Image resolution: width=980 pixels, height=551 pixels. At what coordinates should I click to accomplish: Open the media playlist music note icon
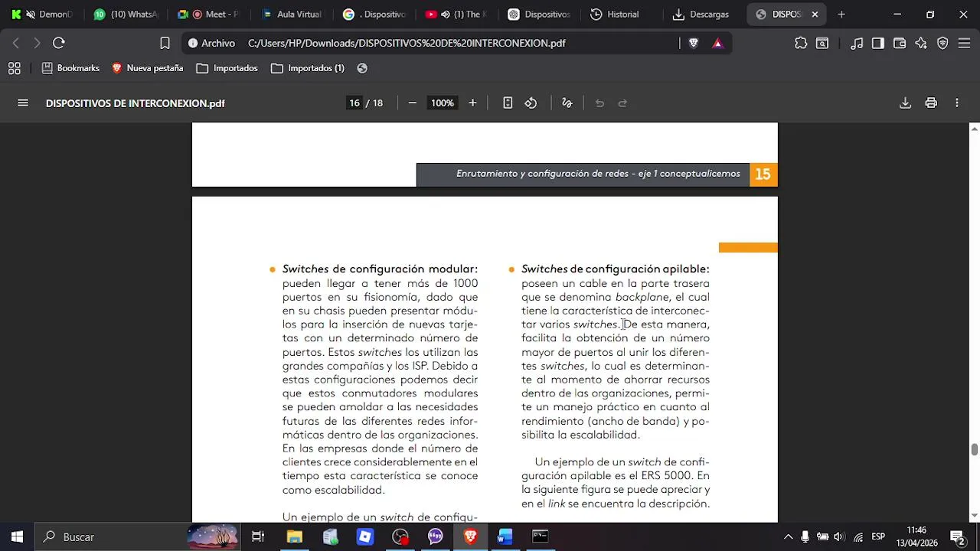coord(857,44)
